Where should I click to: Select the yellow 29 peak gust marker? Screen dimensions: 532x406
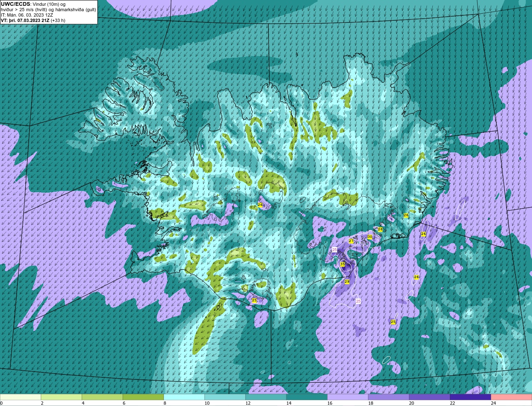tap(347, 281)
